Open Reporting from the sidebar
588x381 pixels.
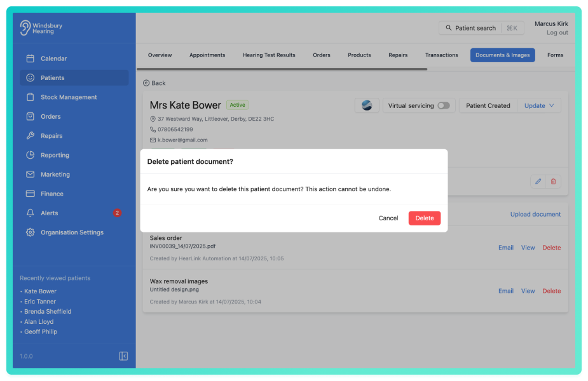(74, 155)
